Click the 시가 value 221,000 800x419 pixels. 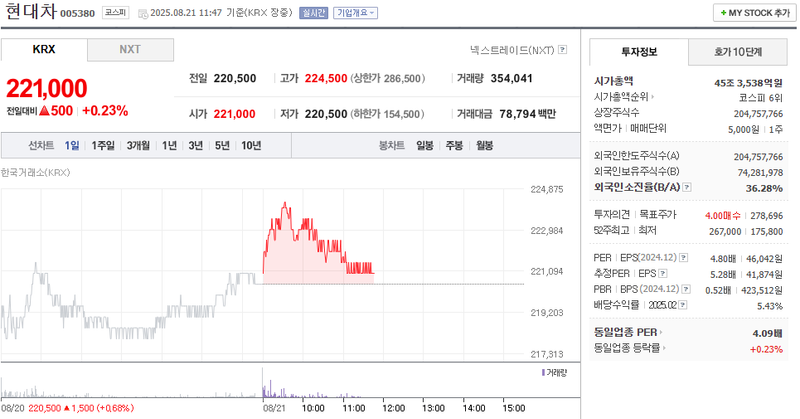234,114
